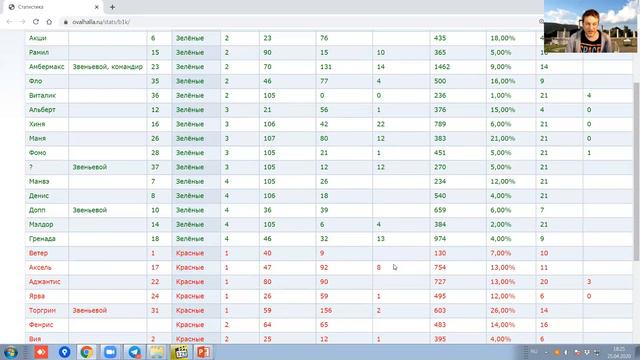This screenshot has height=360, width=640.
Task: Select the name Хиня
Action: click(37, 124)
